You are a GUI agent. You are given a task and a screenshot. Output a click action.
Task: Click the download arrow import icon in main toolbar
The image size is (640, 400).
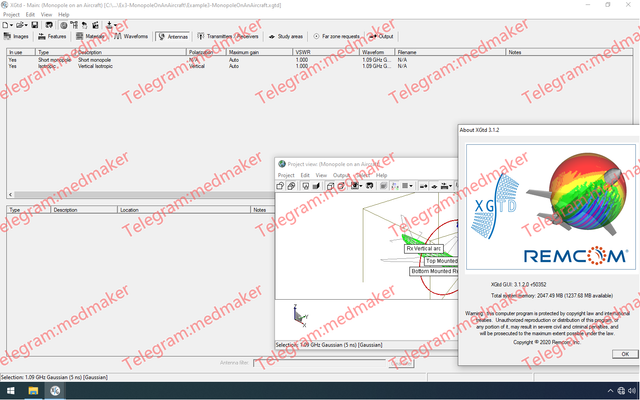pos(109,25)
